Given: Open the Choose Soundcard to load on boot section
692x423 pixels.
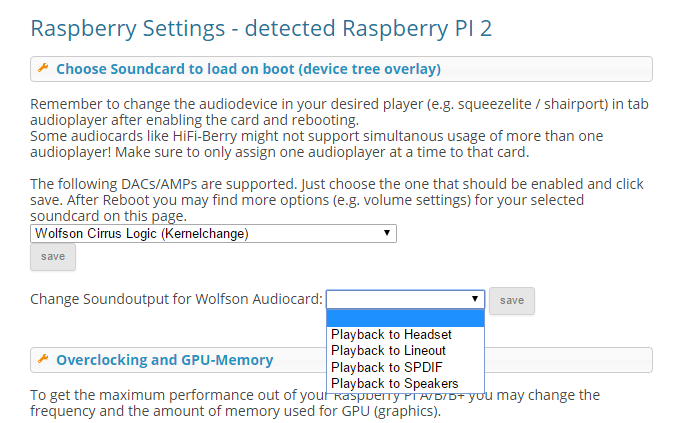Looking at the screenshot, I should 248,69.
